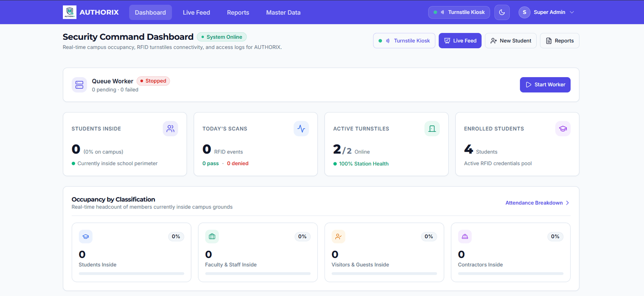Image resolution: width=644 pixels, height=296 pixels.
Task: Open the Reports nav tab
Action: (238, 12)
